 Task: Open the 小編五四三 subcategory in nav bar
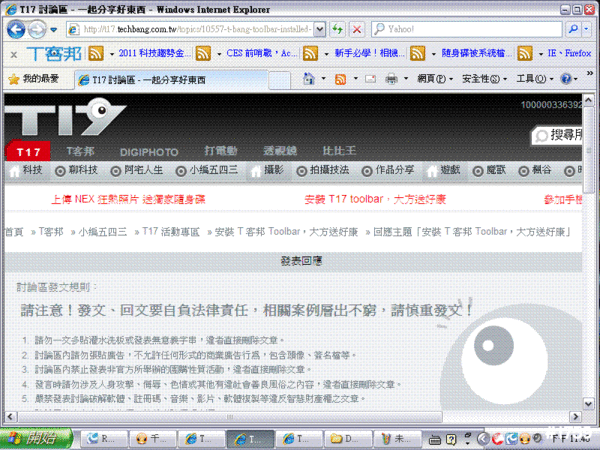point(207,170)
